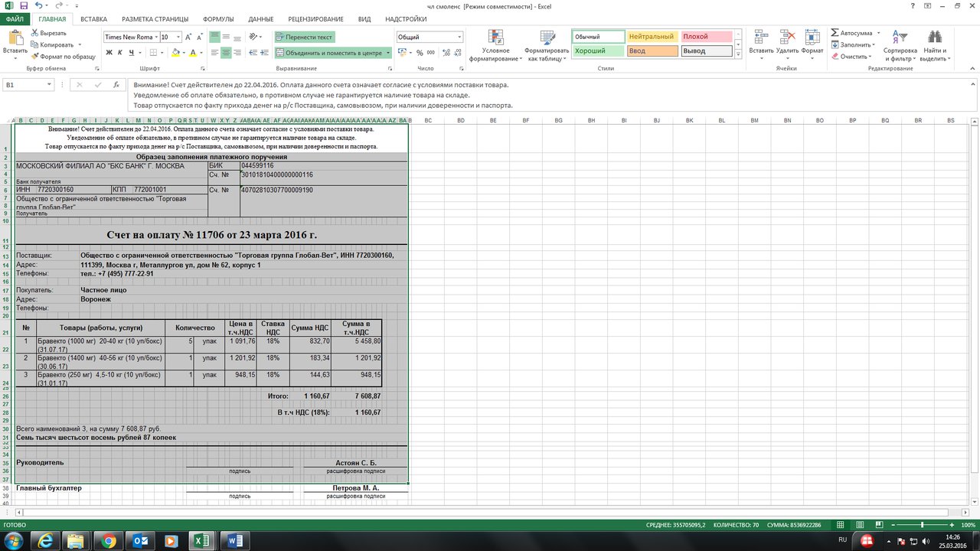This screenshot has height=551, width=980.
Task: Open Найти и выделить binoculars tool
Action: pyautogui.click(x=934, y=46)
